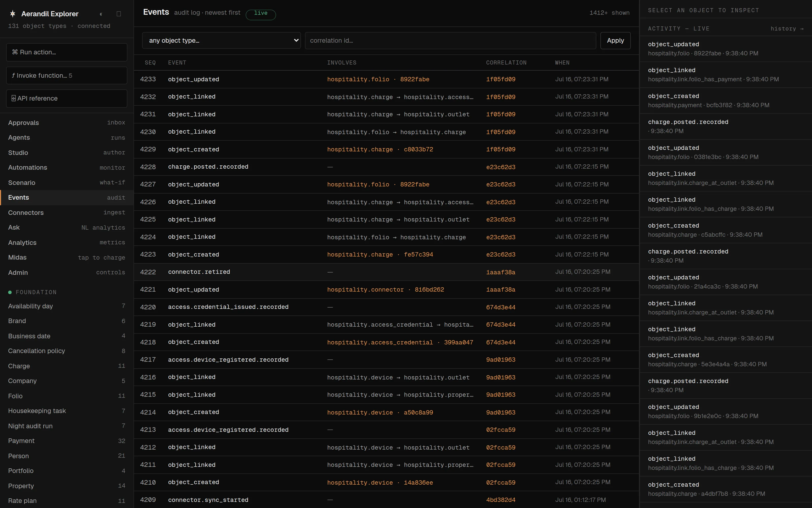Screen dimensions: 812x508
Task: Select the Night audit run object type
Action: 66,426
